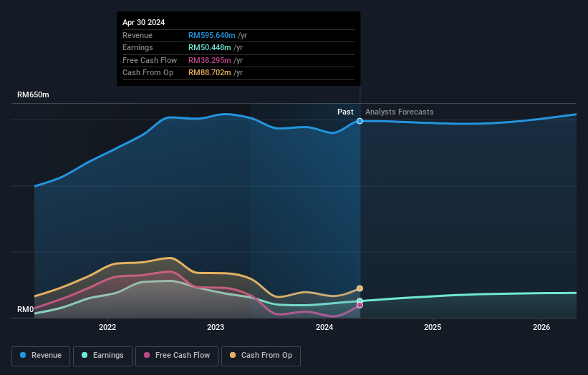Toggle the Free Cash Flow legend button
Viewport: 588px width, 375px height.
177,356
